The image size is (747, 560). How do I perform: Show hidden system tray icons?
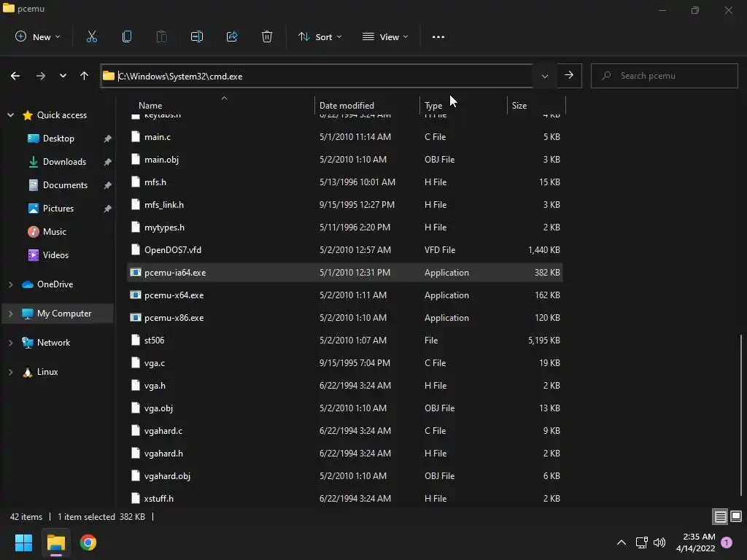click(622, 542)
